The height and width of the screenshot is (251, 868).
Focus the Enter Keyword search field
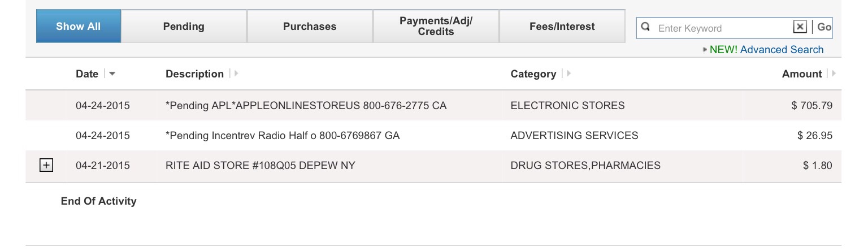[723, 28]
